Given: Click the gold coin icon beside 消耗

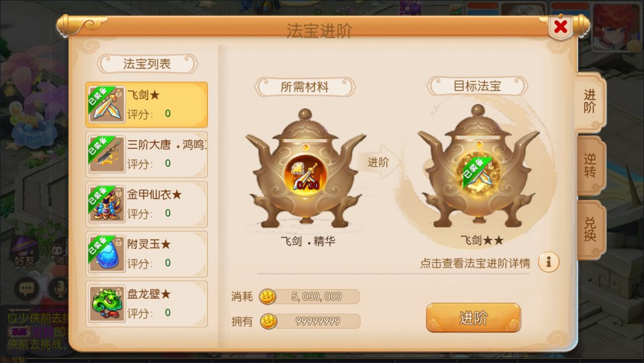Looking at the screenshot, I should pyautogui.click(x=268, y=297).
